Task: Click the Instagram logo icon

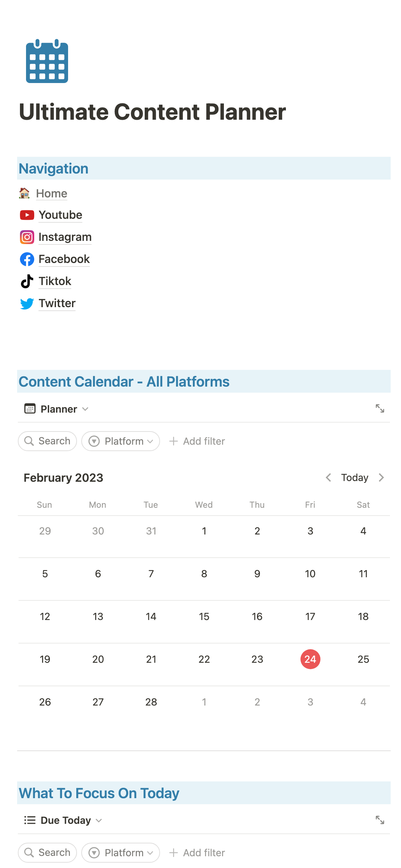Action: coord(27,237)
